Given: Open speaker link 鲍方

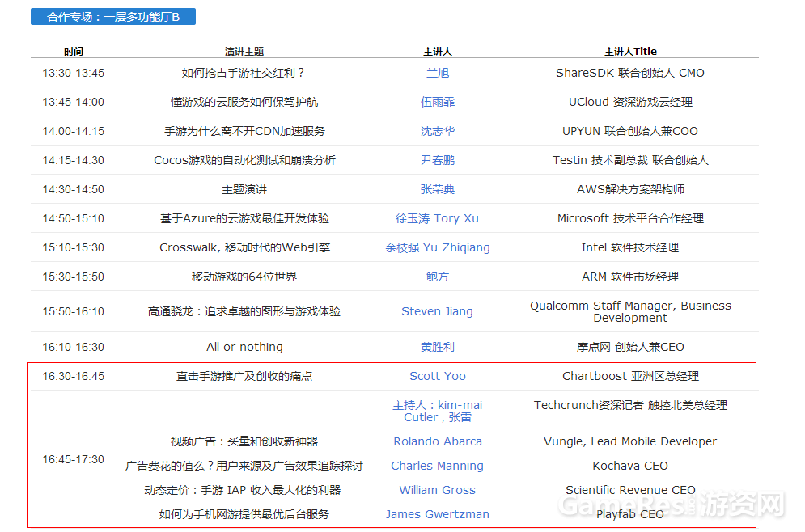Looking at the screenshot, I should 438,277.
